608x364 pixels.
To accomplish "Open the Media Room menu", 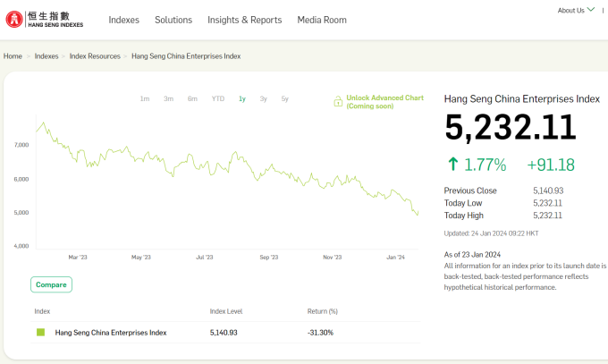I will [322, 20].
